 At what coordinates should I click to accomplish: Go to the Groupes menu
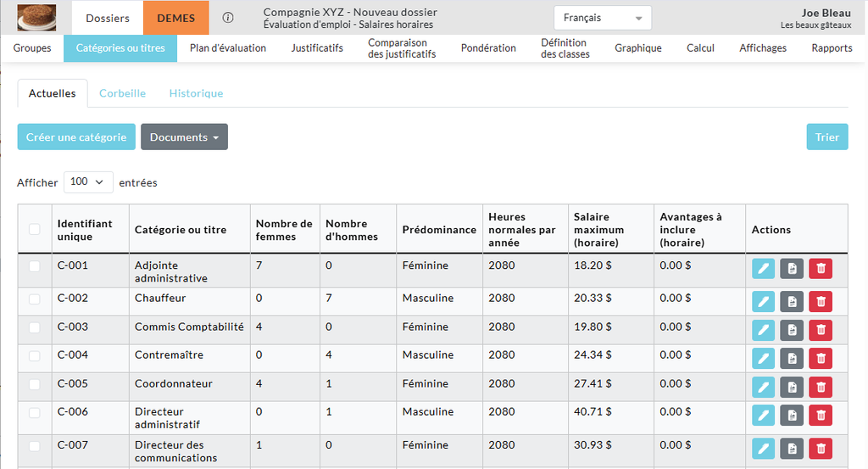tap(32, 48)
